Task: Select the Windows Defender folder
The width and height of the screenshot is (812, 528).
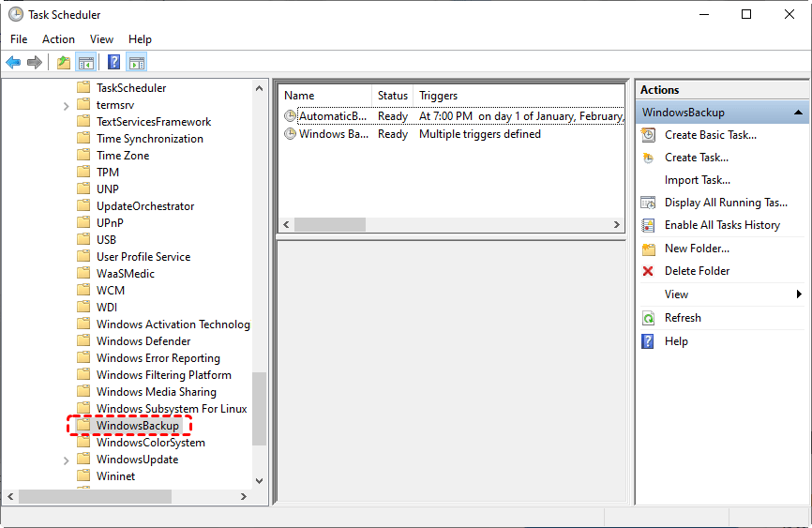Action: tap(143, 341)
